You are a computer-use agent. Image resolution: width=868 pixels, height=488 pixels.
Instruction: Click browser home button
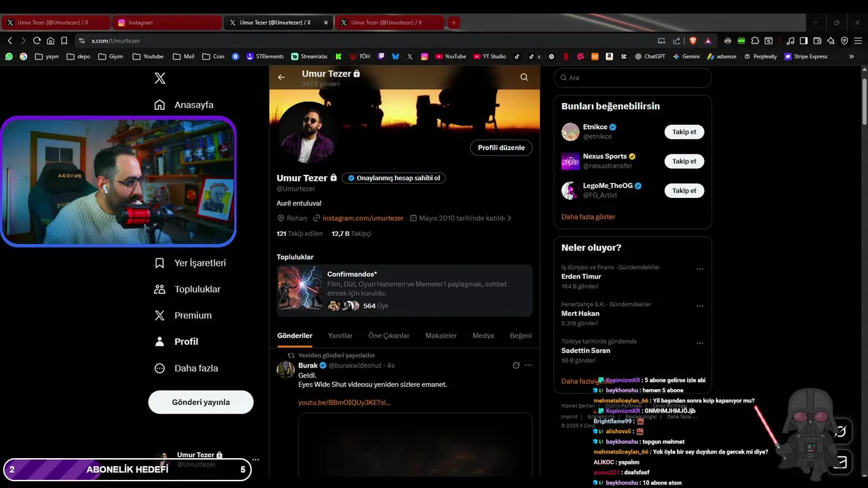click(x=50, y=41)
